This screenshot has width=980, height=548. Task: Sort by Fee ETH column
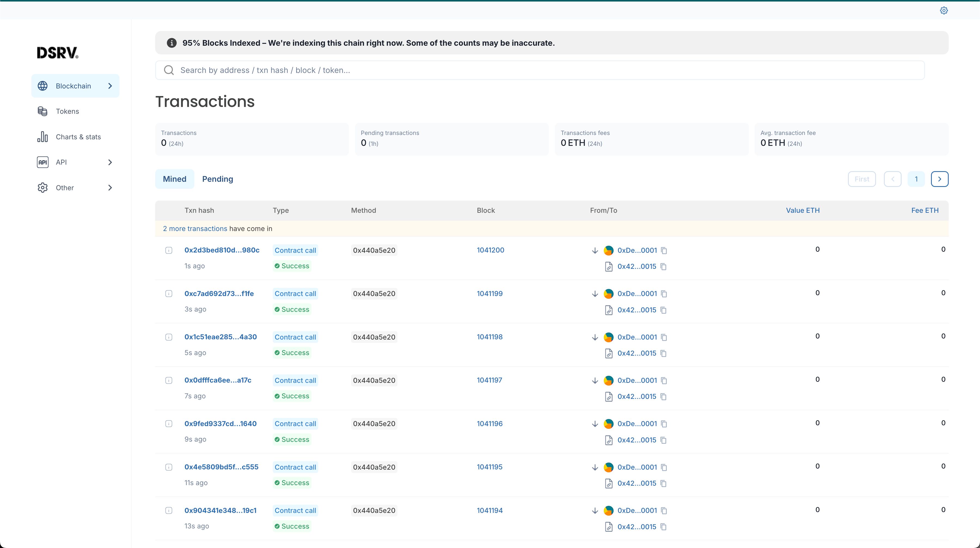pyautogui.click(x=925, y=210)
